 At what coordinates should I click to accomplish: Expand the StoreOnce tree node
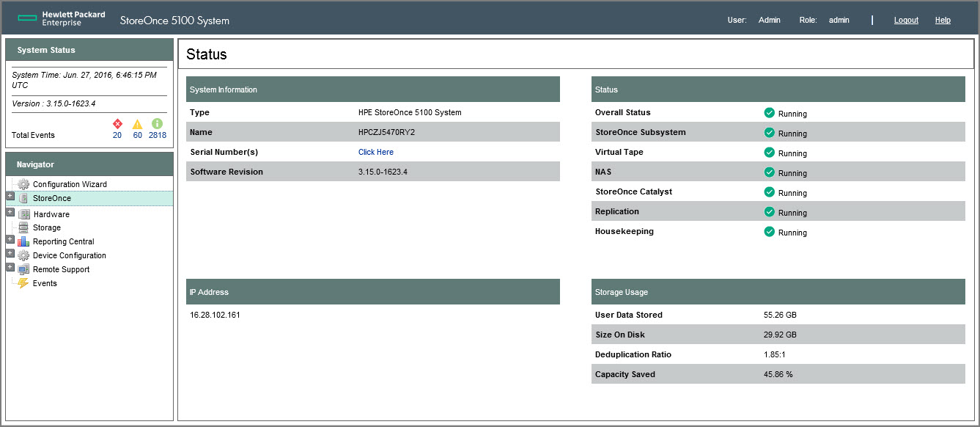10,197
